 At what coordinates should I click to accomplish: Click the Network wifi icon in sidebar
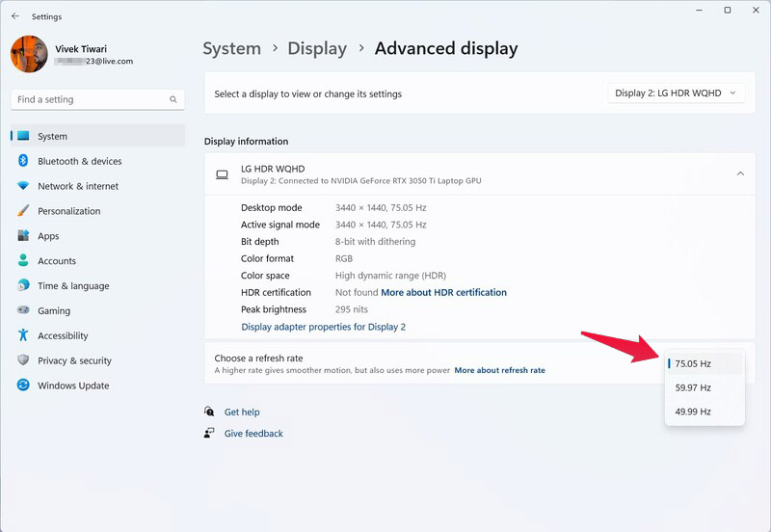click(x=23, y=186)
